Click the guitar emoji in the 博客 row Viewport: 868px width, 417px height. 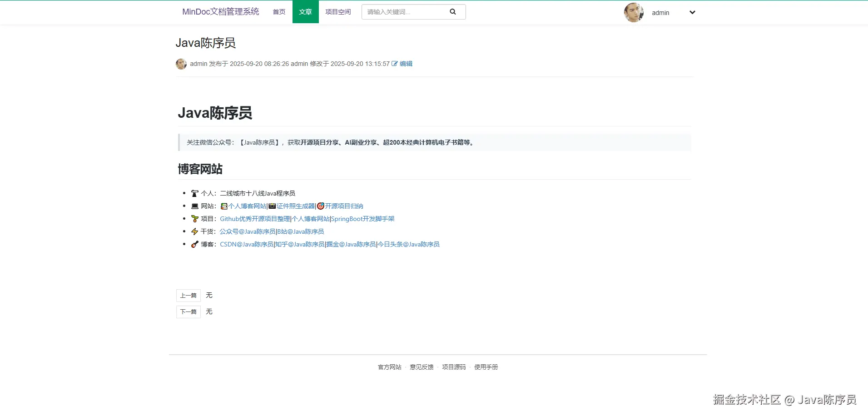tap(195, 245)
